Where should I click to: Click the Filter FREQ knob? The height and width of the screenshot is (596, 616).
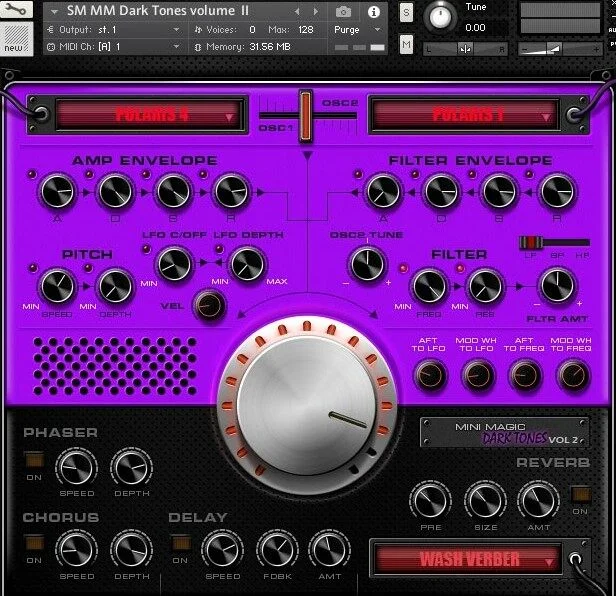(429, 286)
